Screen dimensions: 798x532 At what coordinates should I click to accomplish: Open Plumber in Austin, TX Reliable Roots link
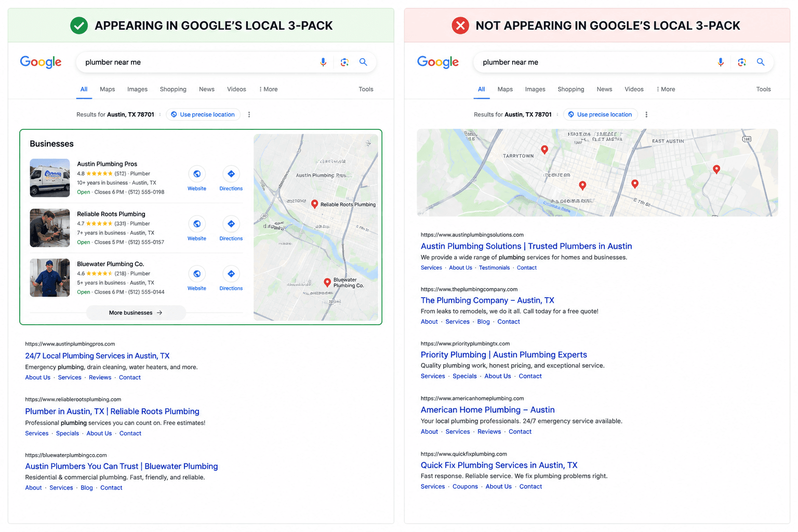pyautogui.click(x=112, y=411)
